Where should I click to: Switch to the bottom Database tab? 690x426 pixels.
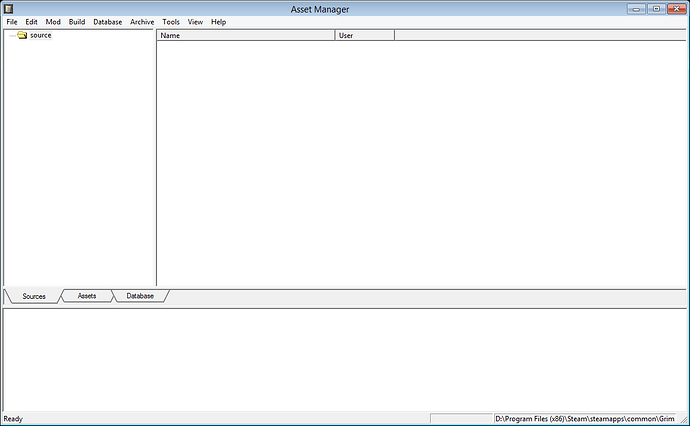(x=140, y=296)
